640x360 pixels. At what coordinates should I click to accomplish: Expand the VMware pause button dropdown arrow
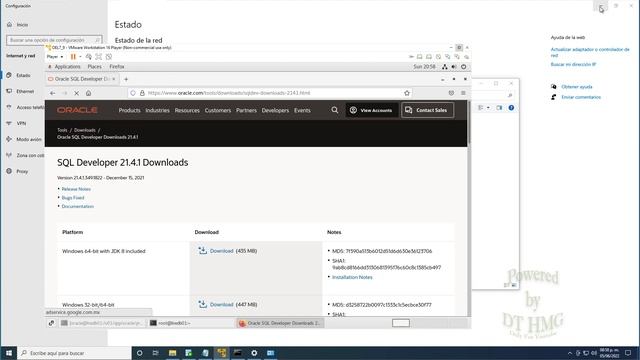80,57
